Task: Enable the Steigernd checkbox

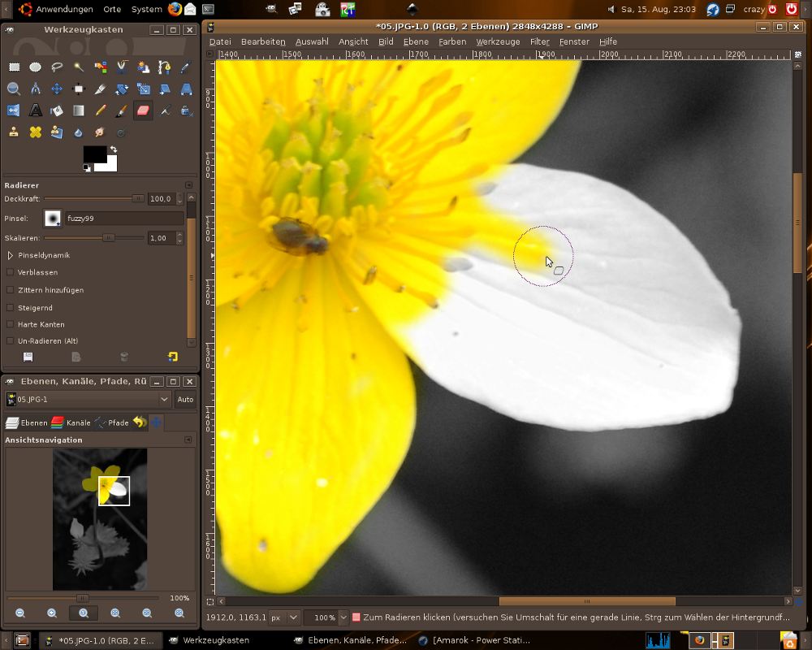Action: point(10,307)
